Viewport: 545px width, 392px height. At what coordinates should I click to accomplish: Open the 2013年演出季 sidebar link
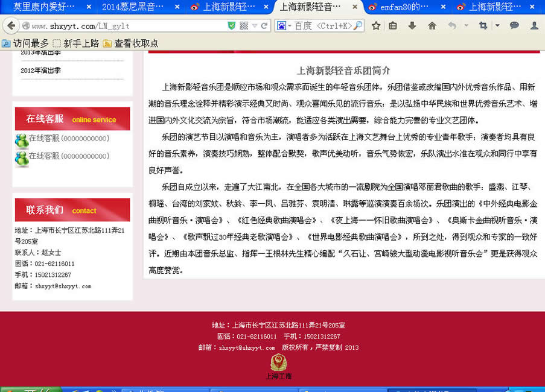40,52
